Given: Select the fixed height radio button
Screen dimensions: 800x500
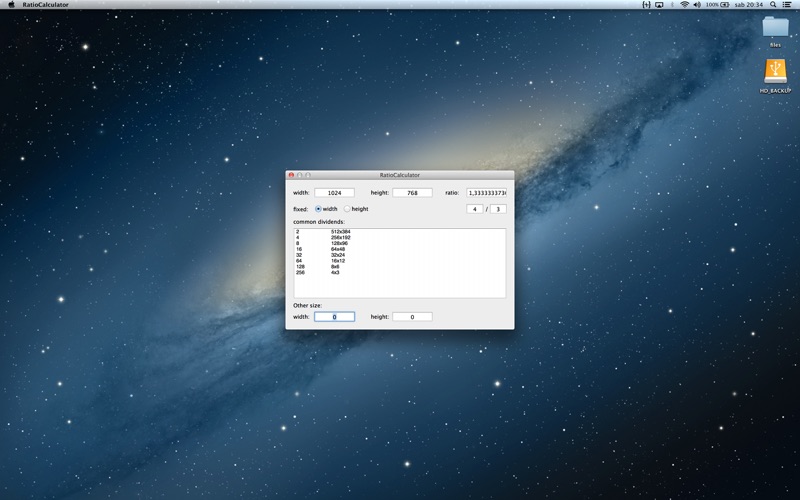Looking at the screenshot, I should pyautogui.click(x=347, y=209).
